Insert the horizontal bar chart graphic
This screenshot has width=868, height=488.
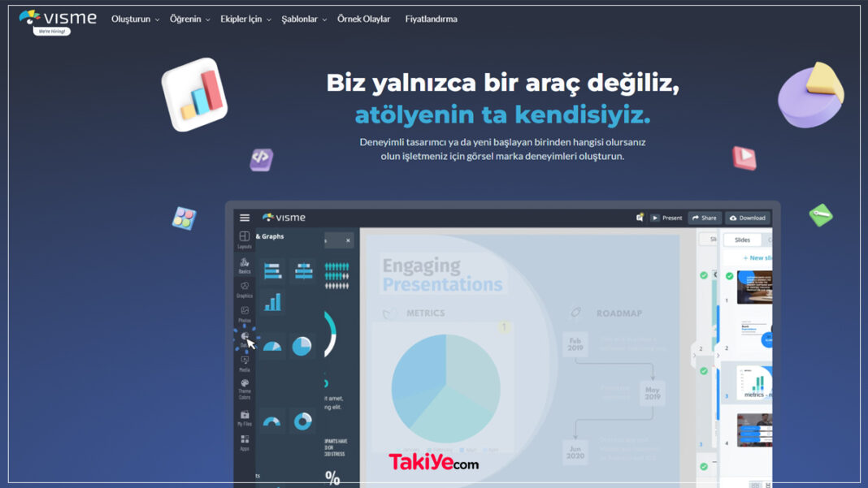pos(272,271)
